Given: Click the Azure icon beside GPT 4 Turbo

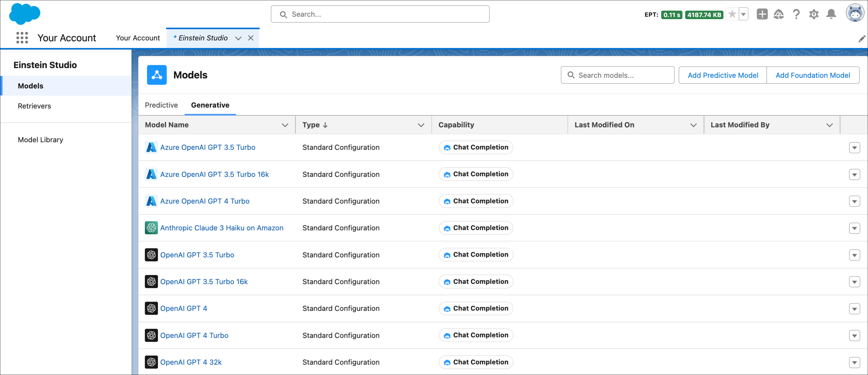Looking at the screenshot, I should 151,201.
